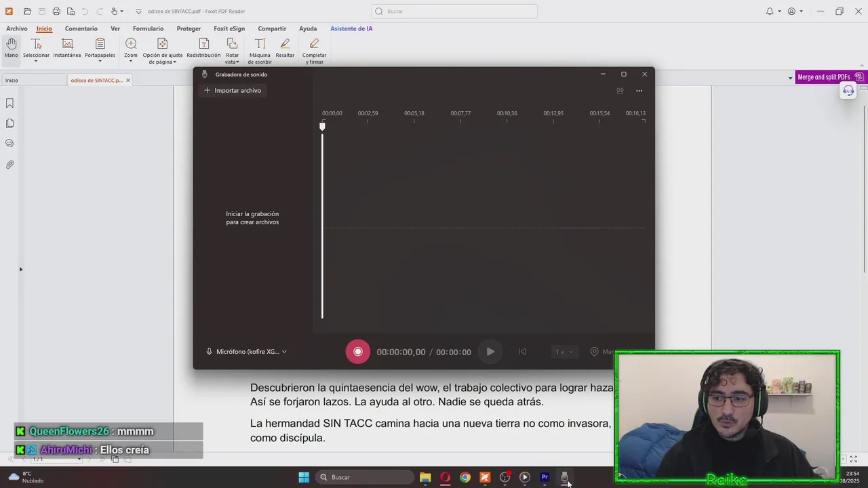868x488 pixels.
Task: Click the Rotar vista icon
Action: pyautogui.click(x=232, y=44)
